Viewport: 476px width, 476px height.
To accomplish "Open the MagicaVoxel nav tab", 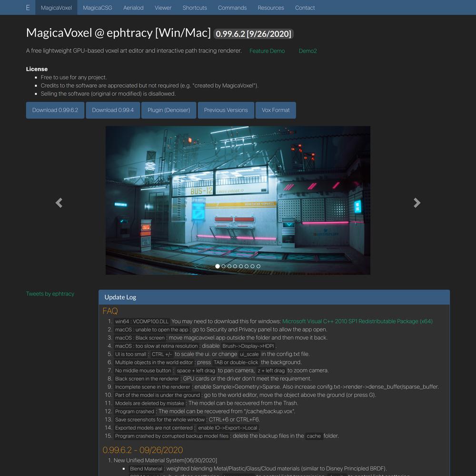I will [x=57, y=8].
